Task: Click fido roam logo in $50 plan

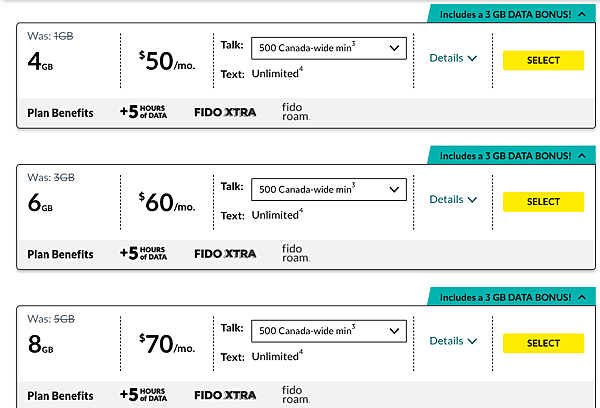Action: tap(296, 112)
